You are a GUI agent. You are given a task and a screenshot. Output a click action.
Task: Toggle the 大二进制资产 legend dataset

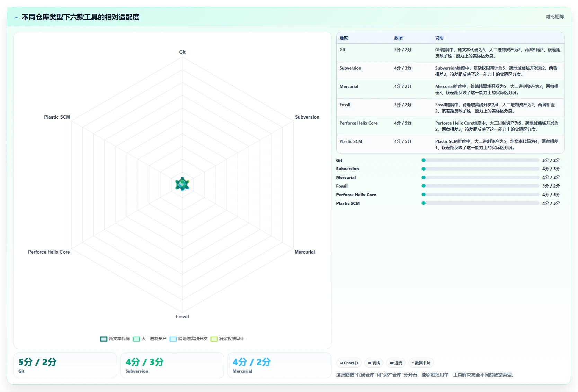(150, 339)
